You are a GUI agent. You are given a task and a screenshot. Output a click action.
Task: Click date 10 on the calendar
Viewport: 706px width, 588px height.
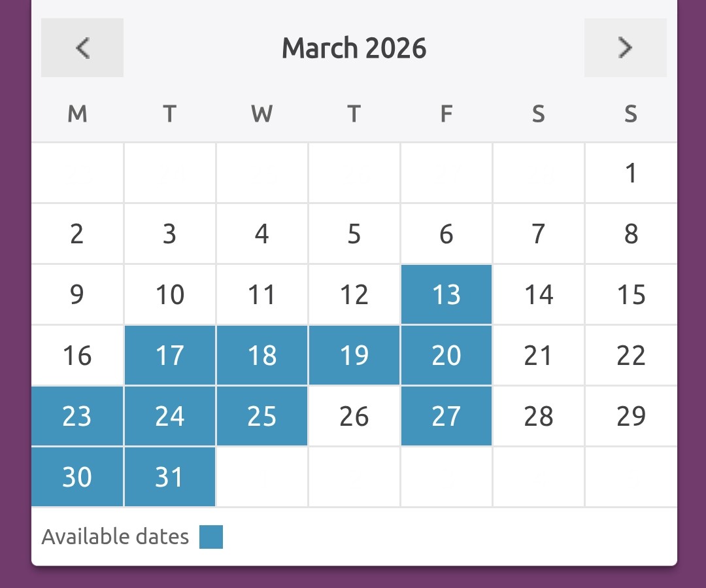(170, 294)
